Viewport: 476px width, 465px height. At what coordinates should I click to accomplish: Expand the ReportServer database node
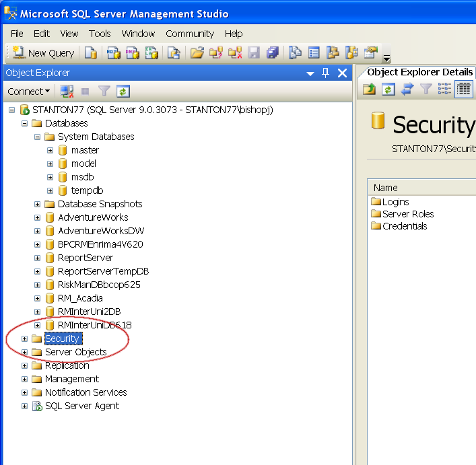(37, 258)
